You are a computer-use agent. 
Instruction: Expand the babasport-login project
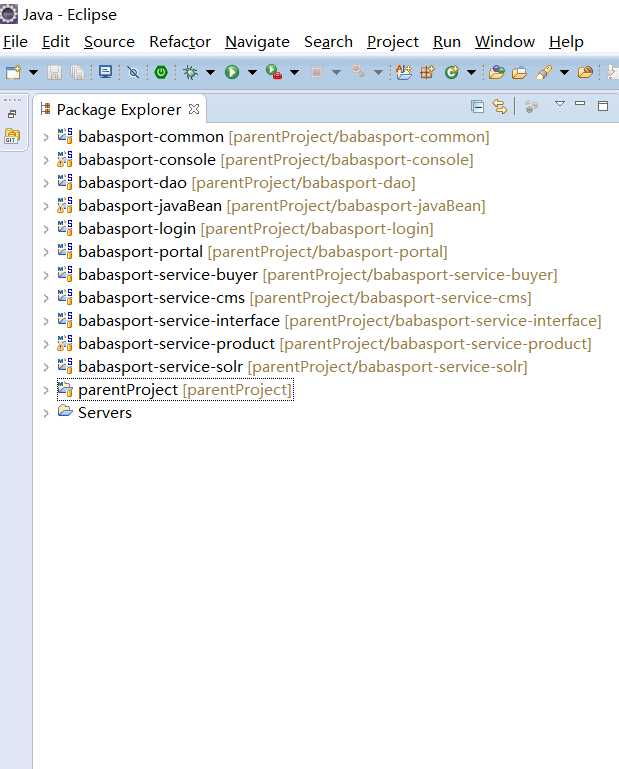point(46,229)
